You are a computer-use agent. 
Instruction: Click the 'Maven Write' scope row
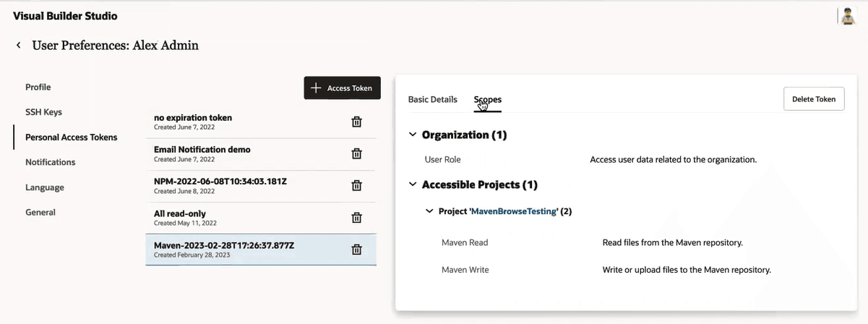465,270
